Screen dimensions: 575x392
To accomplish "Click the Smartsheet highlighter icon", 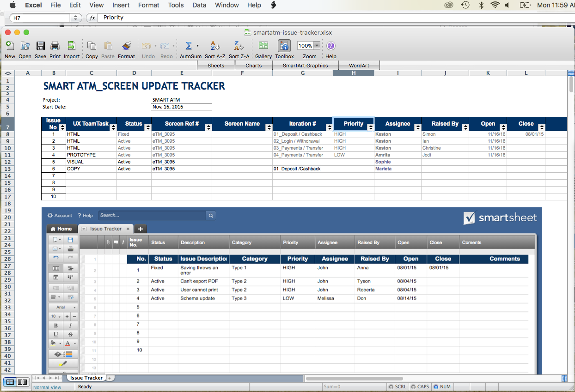I will click(x=63, y=364).
